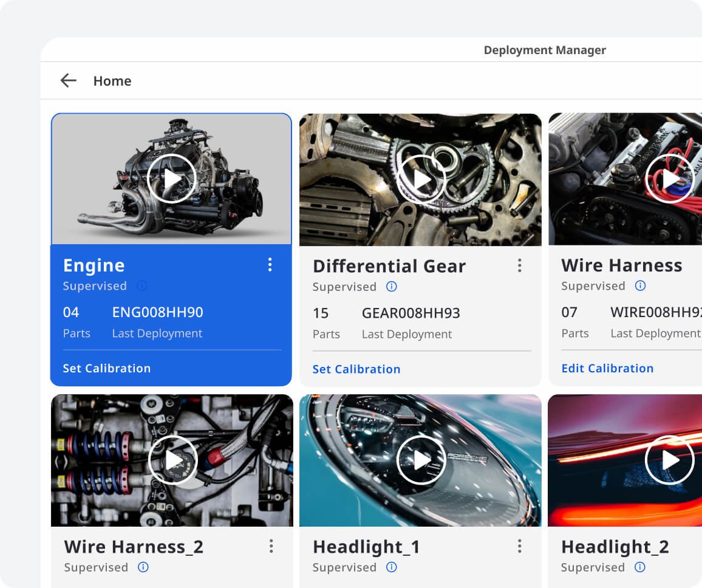Open Headlight_1 card three-dot menu
This screenshot has width=702, height=588.
[519, 546]
